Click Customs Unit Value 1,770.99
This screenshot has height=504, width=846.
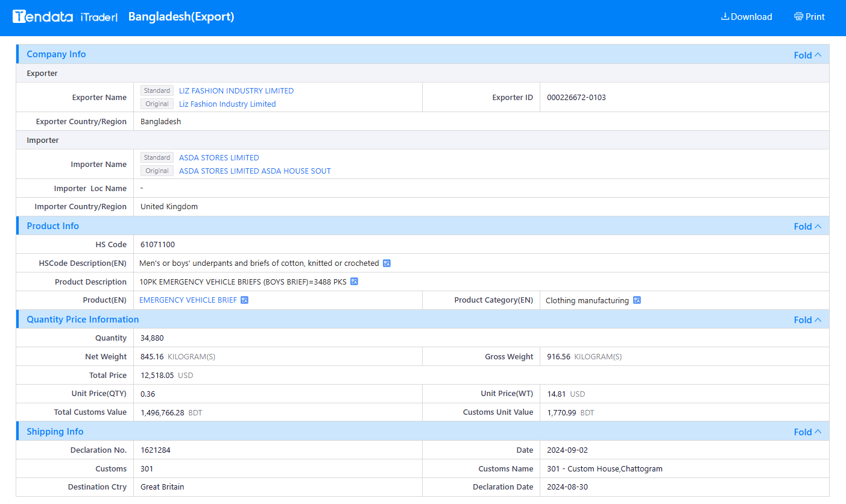pos(561,413)
